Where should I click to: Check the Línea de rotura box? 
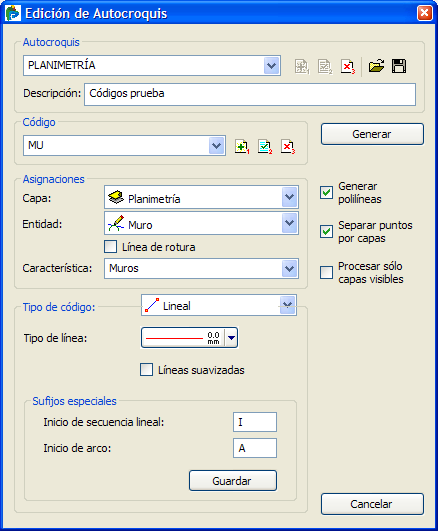point(110,247)
